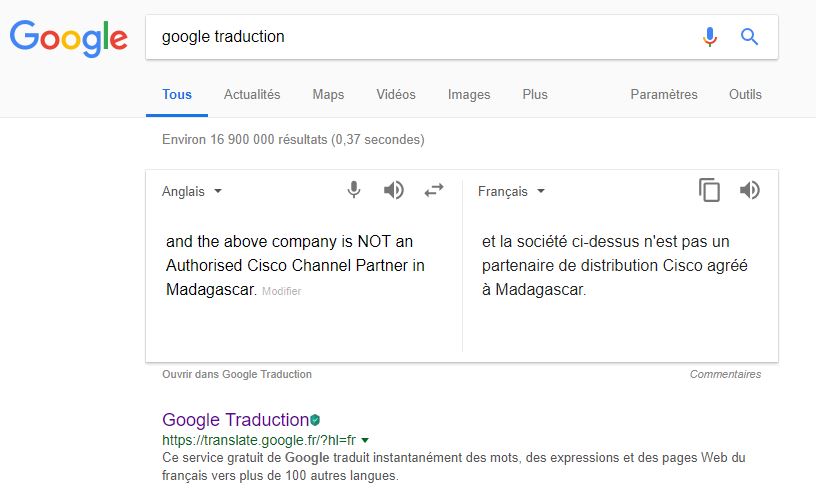Expand the arrow beside translate.google.fr URL
The image size is (816, 489).
coord(365,440)
